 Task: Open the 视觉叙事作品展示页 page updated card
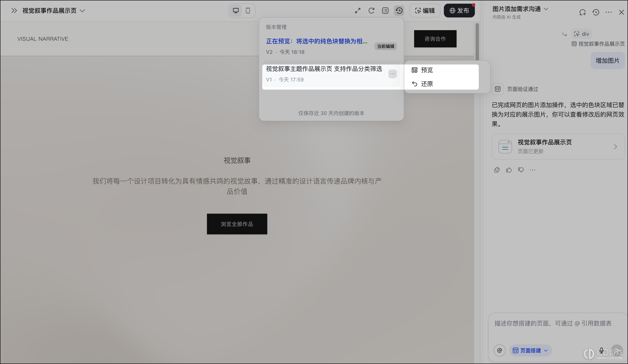(558, 147)
